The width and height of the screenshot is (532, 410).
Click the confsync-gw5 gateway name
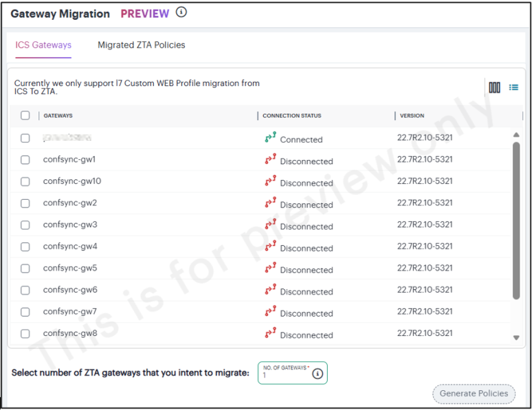[70, 268]
